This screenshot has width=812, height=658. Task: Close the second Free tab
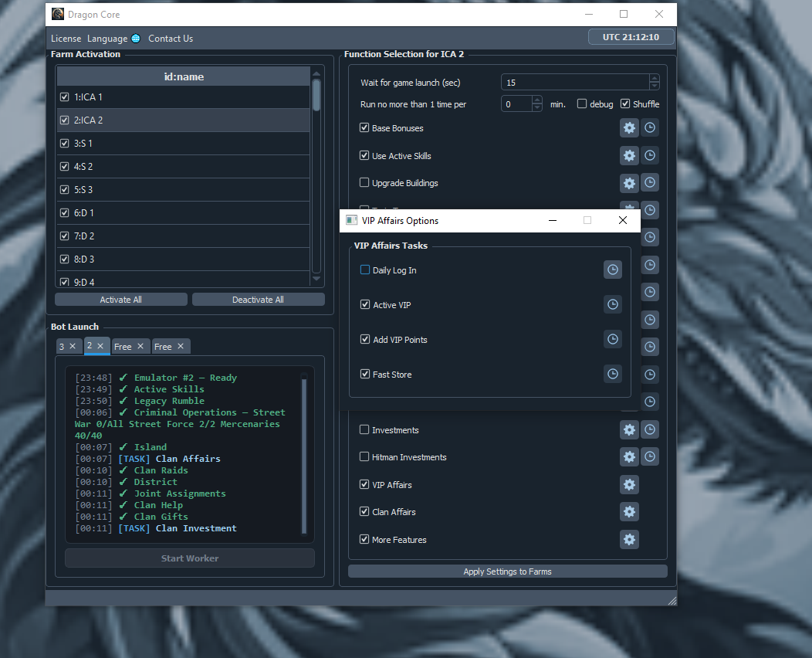181,346
